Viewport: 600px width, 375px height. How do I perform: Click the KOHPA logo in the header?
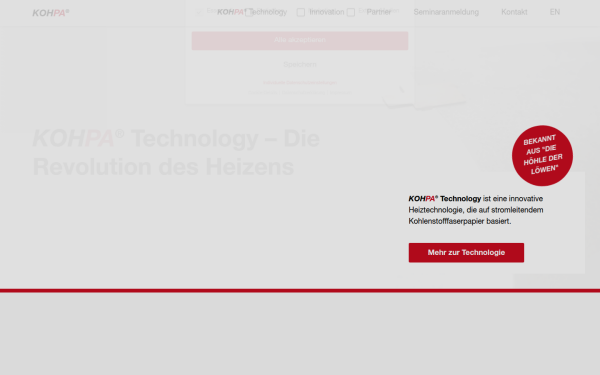tap(51, 13)
